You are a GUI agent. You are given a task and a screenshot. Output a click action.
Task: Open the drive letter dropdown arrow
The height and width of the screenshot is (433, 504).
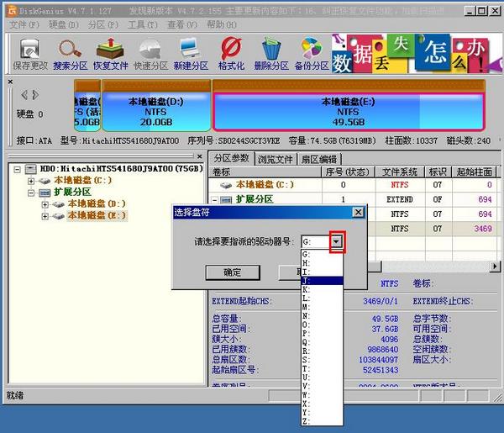pos(337,241)
